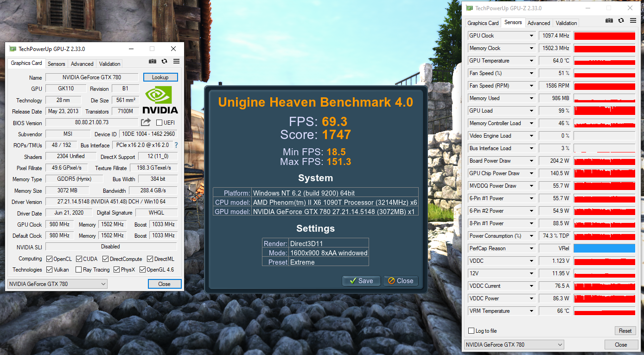Open the GPU selector dropdown in Graphics Card window
This screenshot has height=355, width=644.
57,284
